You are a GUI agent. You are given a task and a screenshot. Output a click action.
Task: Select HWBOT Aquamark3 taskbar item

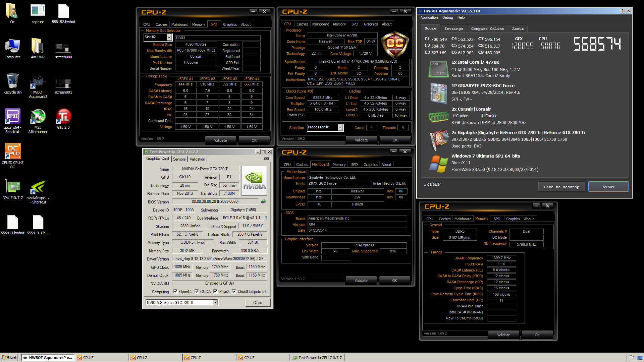(48, 358)
